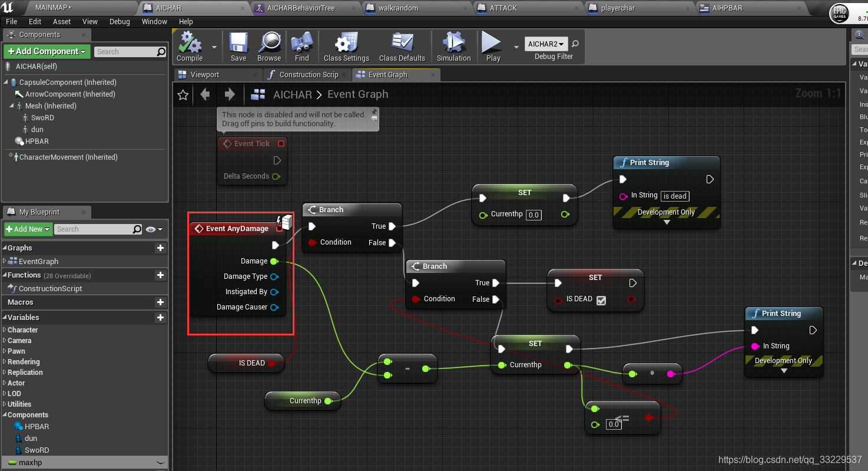868x471 pixels.
Task: Open the Edit menu
Action: click(x=35, y=22)
